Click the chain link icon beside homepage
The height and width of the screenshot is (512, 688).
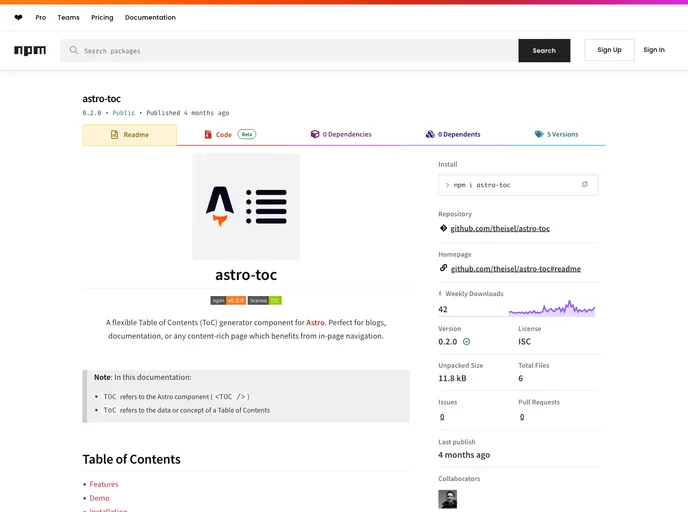(443, 268)
